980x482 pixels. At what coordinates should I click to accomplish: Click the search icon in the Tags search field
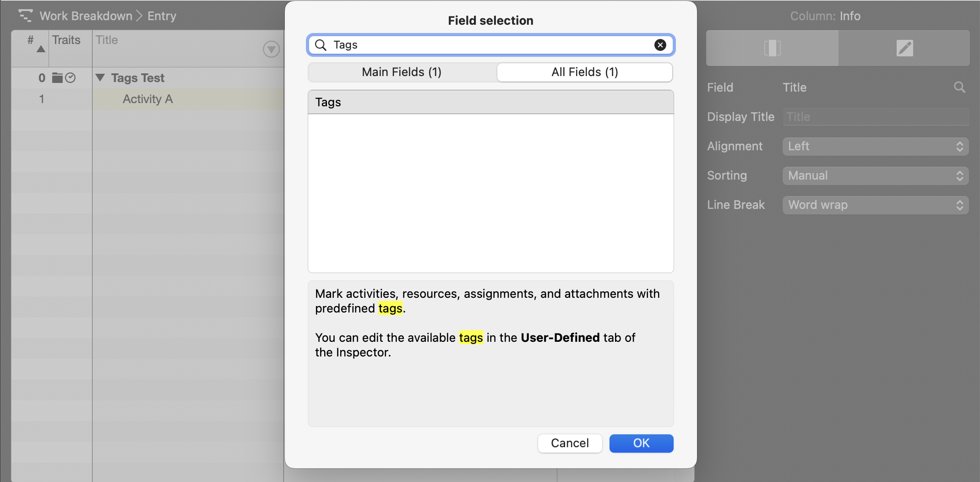tap(321, 45)
